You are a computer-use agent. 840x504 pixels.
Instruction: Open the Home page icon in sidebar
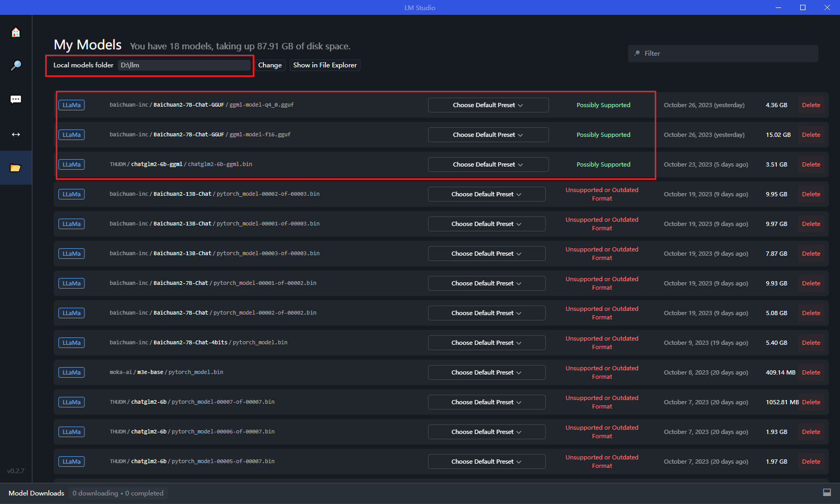point(16,32)
